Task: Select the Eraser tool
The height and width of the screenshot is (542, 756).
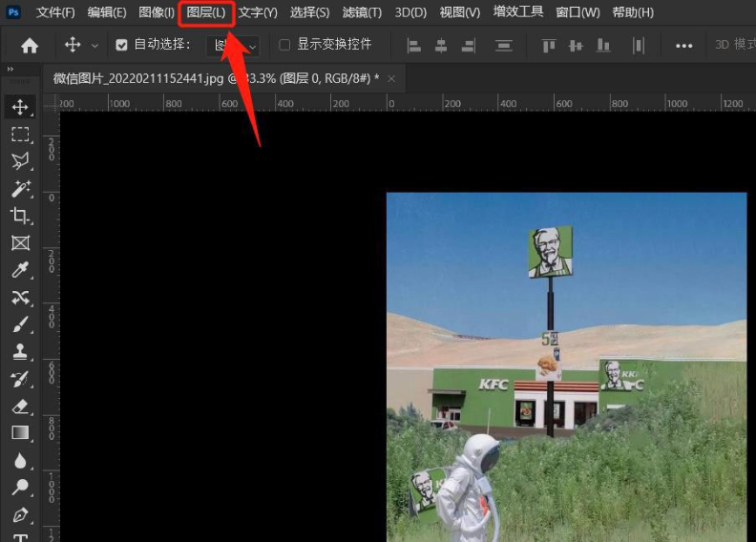Action: pyautogui.click(x=20, y=406)
